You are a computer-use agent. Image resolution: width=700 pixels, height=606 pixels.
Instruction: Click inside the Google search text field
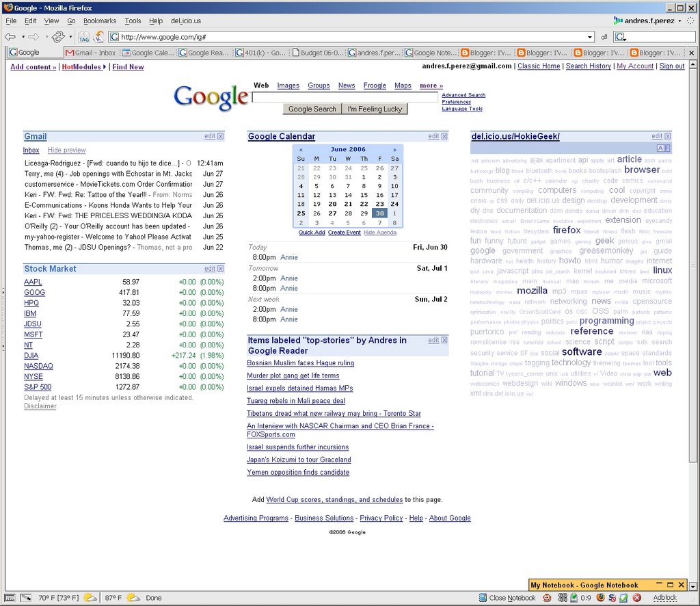(x=345, y=97)
